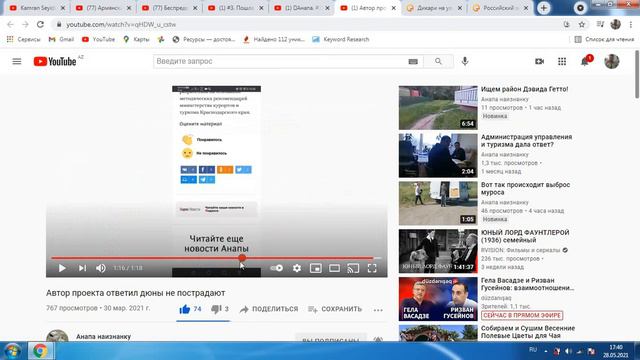This screenshot has height=360, width=640.
Task: Open Собираем и Сушим Весенние video
Action: coord(528,332)
